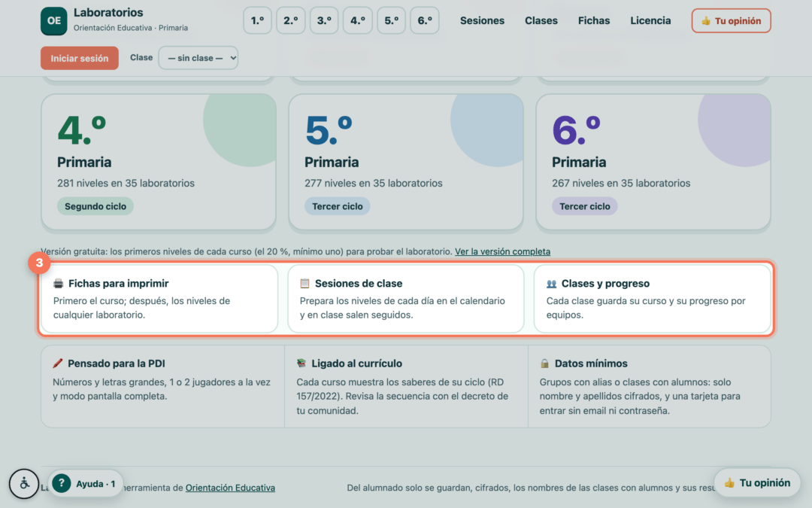812x508 pixels.
Task: Click the OE logo icon
Action: coord(54,21)
